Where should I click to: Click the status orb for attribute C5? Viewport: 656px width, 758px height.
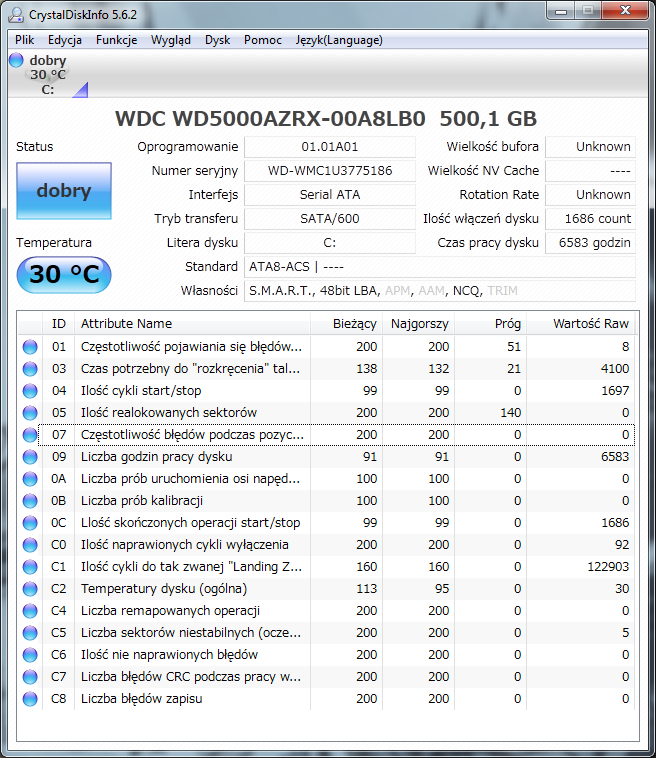[30, 633]
